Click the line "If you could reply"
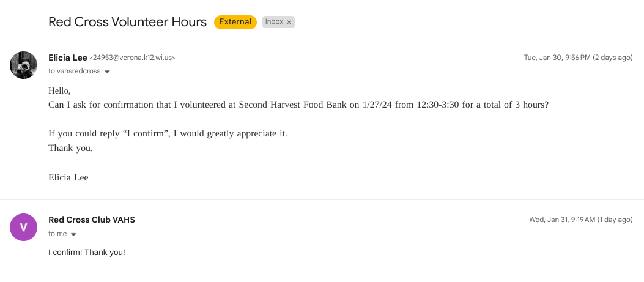The width and height of the screenshot is (644, 282). (168, 133)
